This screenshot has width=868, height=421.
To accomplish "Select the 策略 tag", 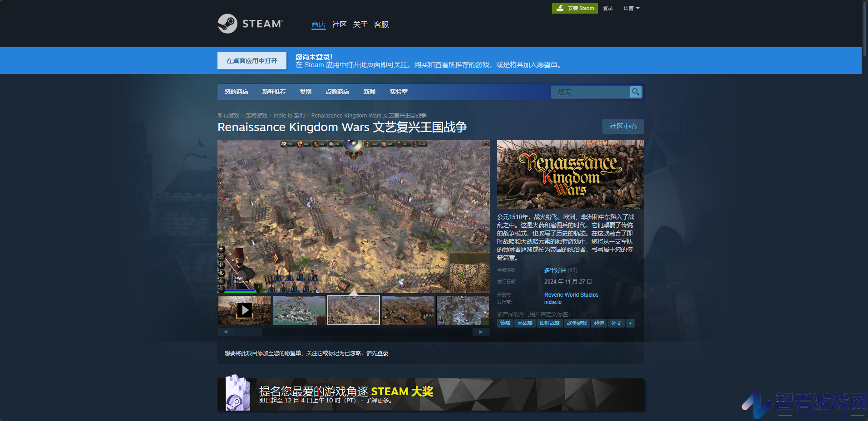I will (505, 323).
